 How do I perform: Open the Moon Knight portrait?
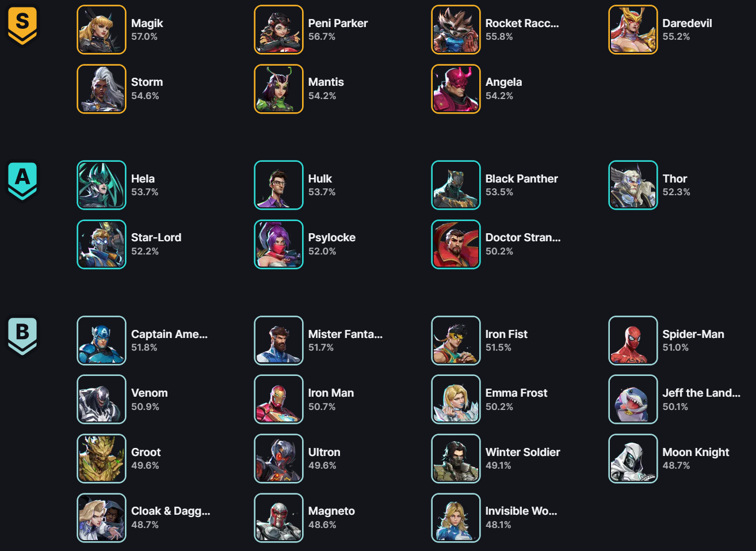pos(633,458)
